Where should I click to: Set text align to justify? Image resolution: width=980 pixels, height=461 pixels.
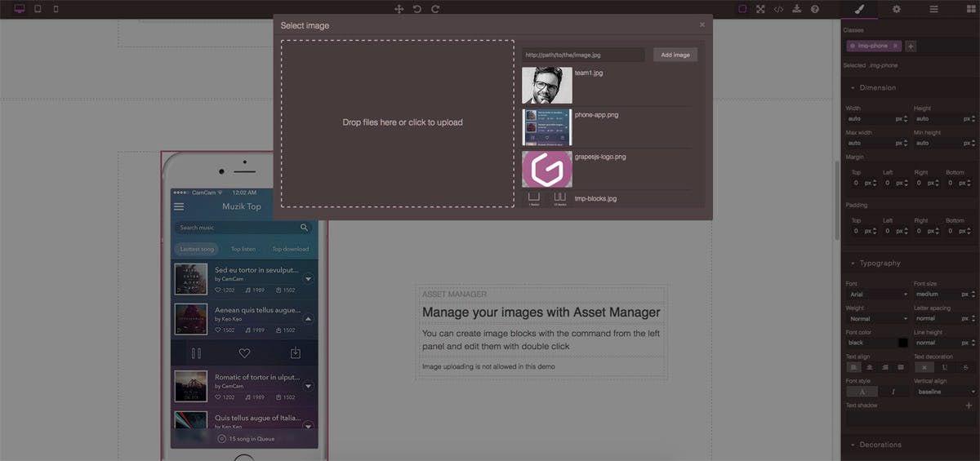901,367
